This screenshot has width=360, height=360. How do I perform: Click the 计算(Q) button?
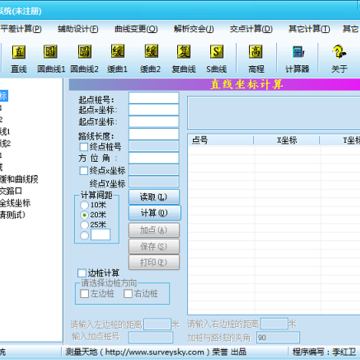155,213
